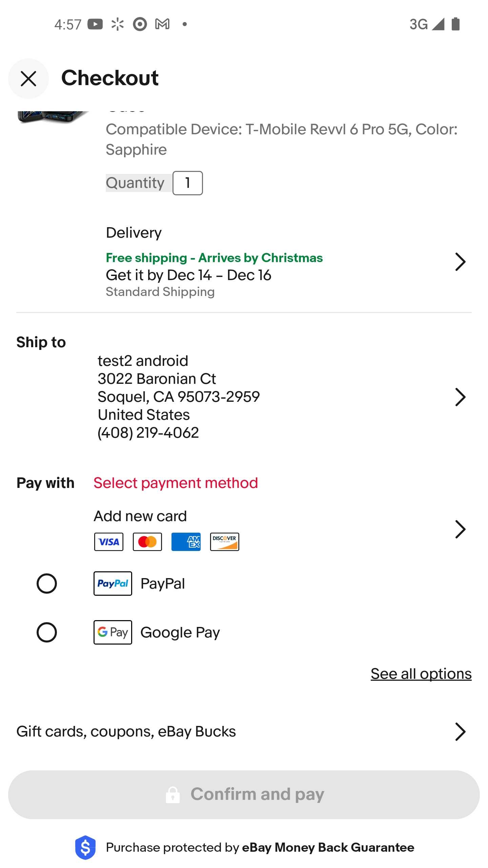Viewport: 488px width, 868px height.
Task: Tap the American Express card icon
Action: [186, 541]
